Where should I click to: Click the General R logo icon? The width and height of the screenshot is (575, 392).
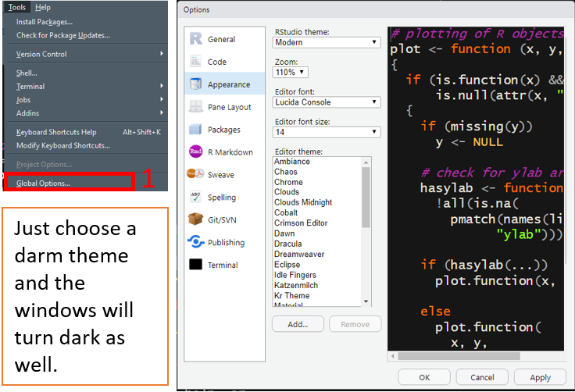[195, 39]
